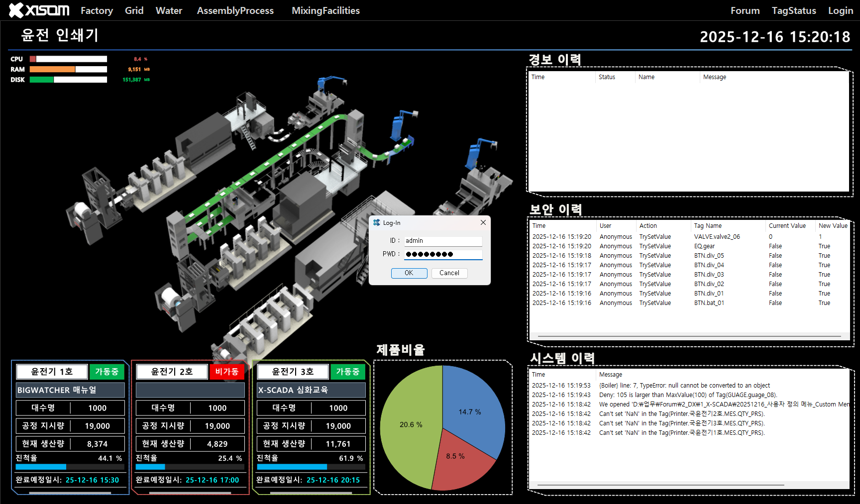The image size is (860, 504).
Task: Click the Log-In dialog app icon
Action: pyautogui.click(x=377, y=223)
